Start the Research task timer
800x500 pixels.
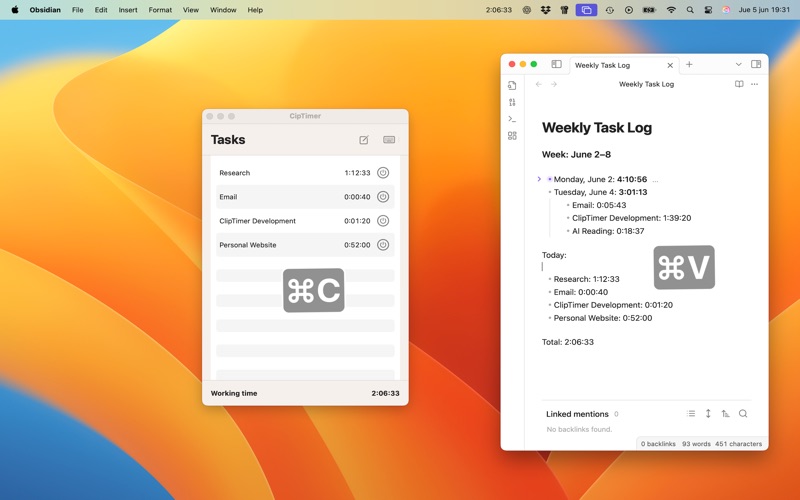pyautogui.click(x=383, y=173)
